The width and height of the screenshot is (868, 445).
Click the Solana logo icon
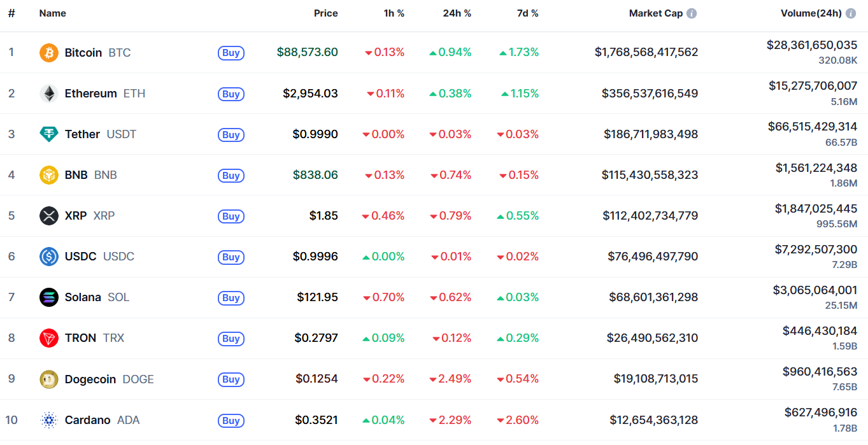(x=49, y=297)
